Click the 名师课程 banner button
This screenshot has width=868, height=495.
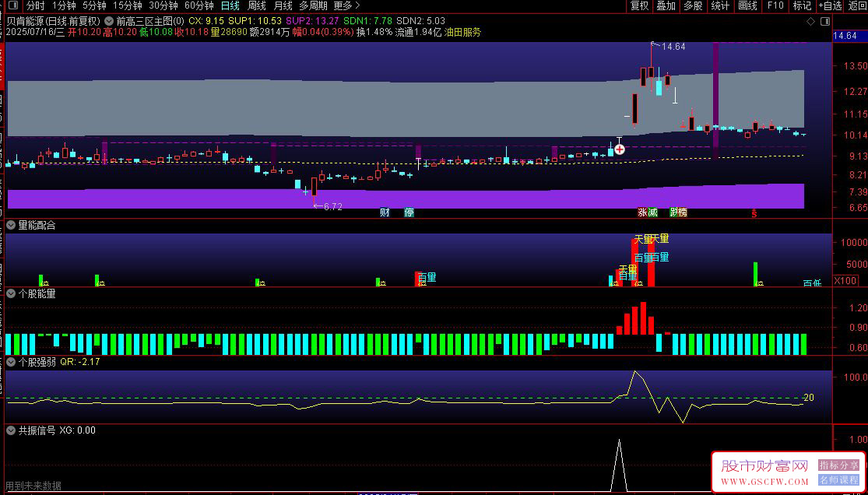tap(838, 479)
